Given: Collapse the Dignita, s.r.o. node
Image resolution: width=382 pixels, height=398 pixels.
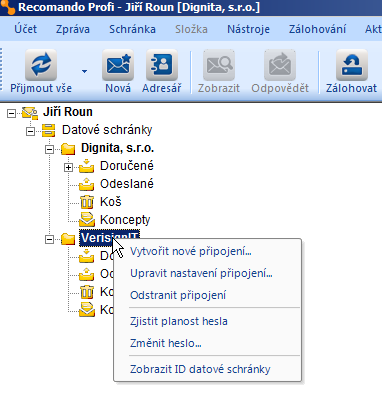Looking at the screenshot, I should pyautogui.click(x=49, y=149).
